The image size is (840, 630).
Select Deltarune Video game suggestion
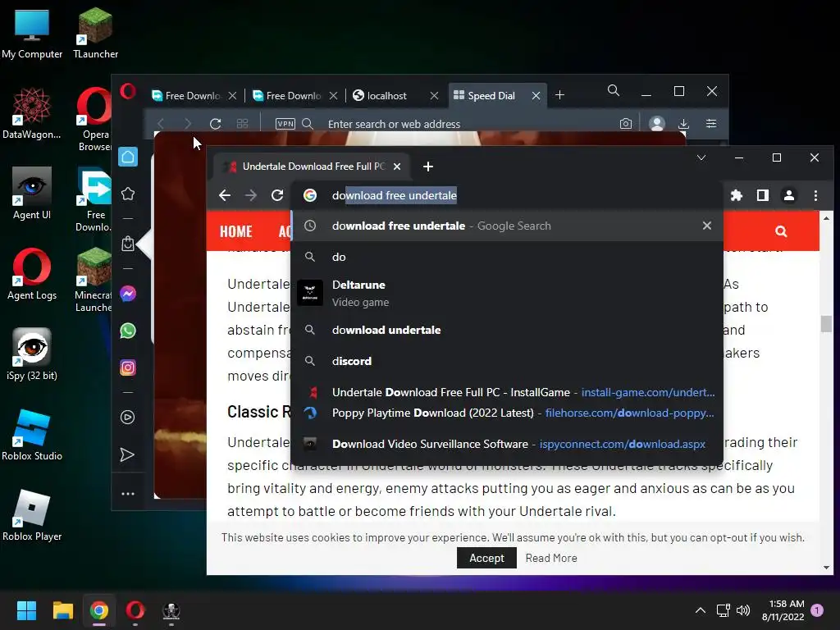[x=507, y=293]
